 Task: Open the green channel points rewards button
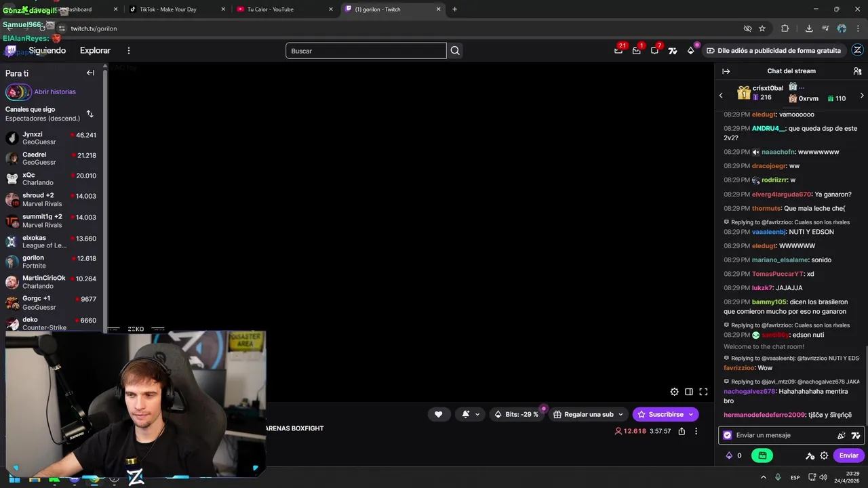tap(762, 455)
